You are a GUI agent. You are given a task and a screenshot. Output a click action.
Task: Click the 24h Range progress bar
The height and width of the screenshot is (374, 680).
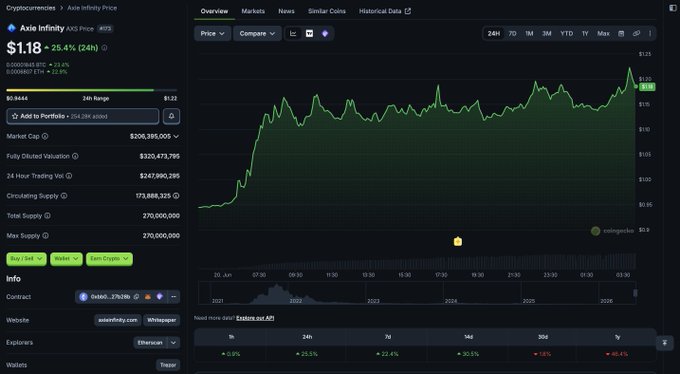(x=92, y=90)
